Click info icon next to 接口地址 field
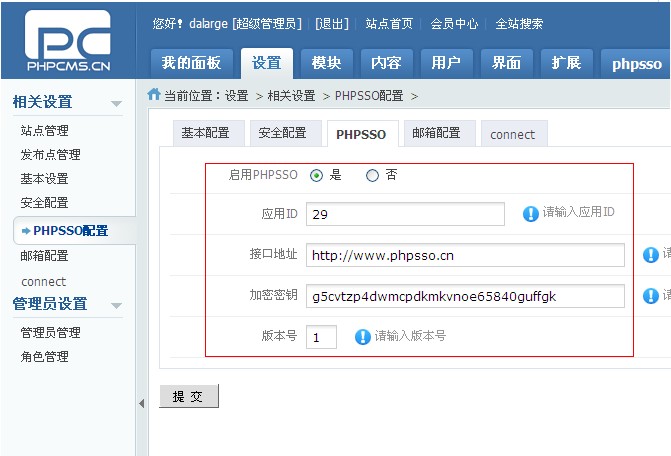Screen dimensions: 671x456 click(x=650, y=255)
